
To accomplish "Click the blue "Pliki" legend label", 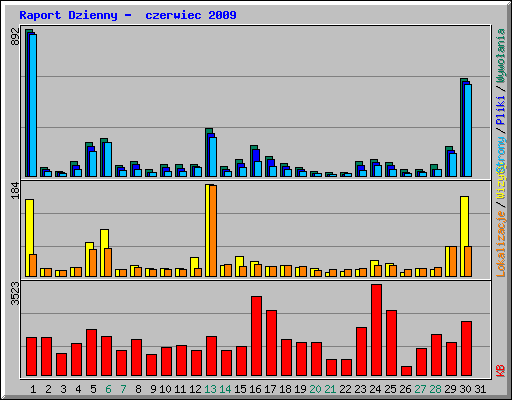I will point(501,110).
